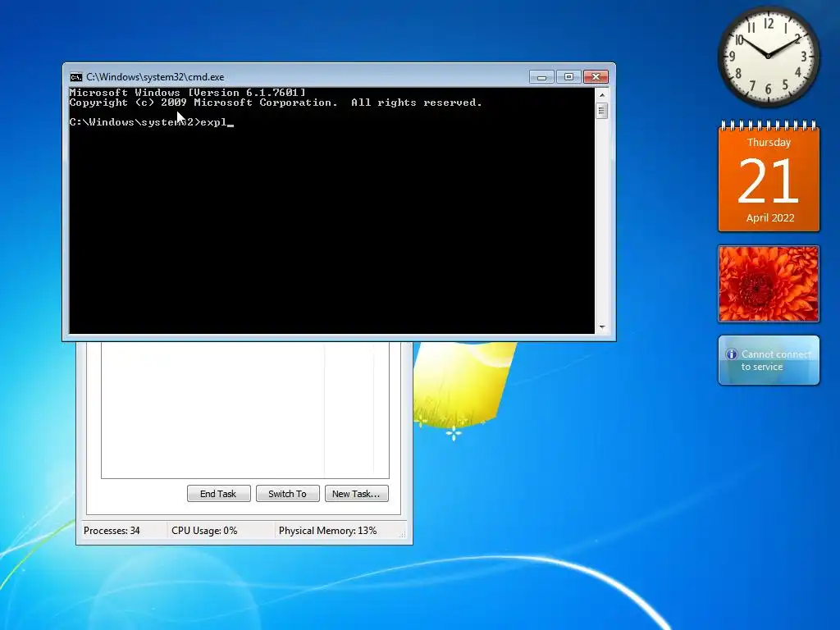
Task: Click the Task Manager resize grip
Action: tap(402, 533)
